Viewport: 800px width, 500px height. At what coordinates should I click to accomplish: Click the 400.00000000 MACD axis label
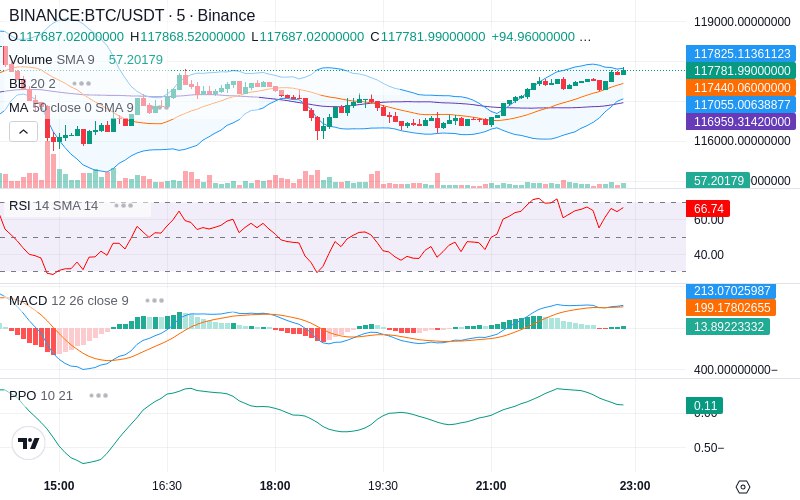[735, 369]
